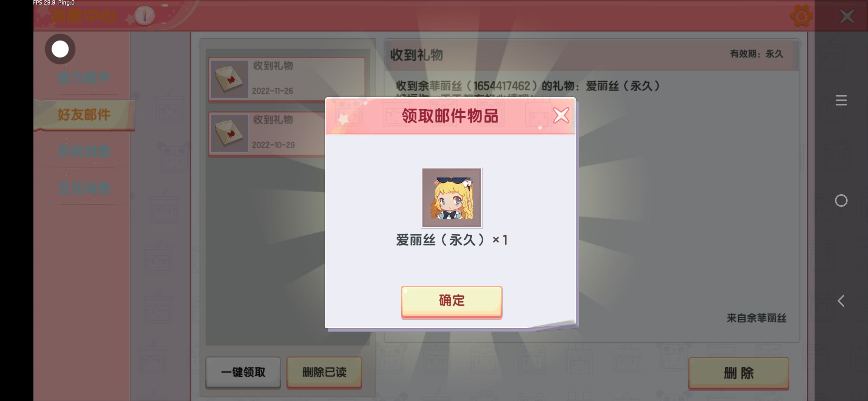Click the 删除 button at bottom right
Image resolution: width=868 pixels, height=401 pixels.
point(739,373)
